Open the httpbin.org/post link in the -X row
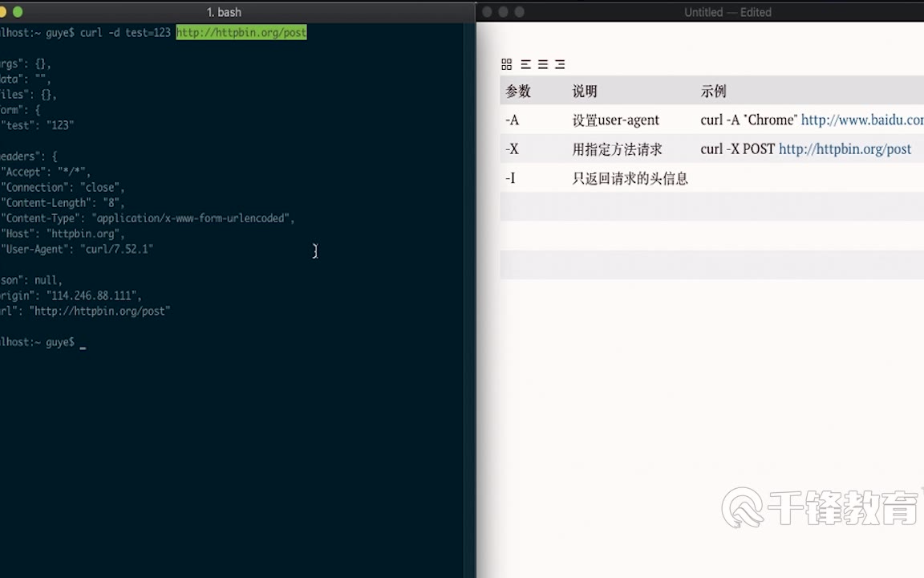Image resolution: width=924 pixels, height=578 pixels. click(845, 149)
